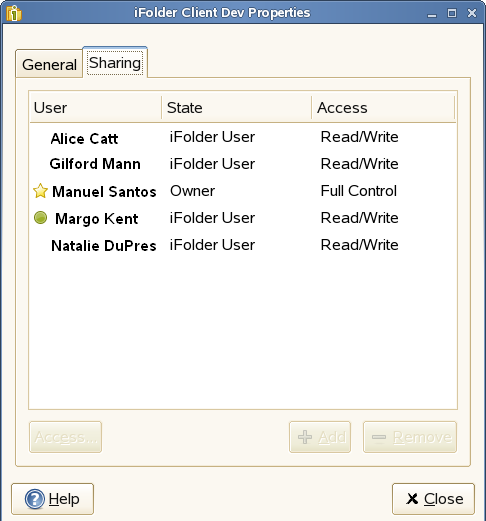Click Full Control access for Manuel Santos

359,191
